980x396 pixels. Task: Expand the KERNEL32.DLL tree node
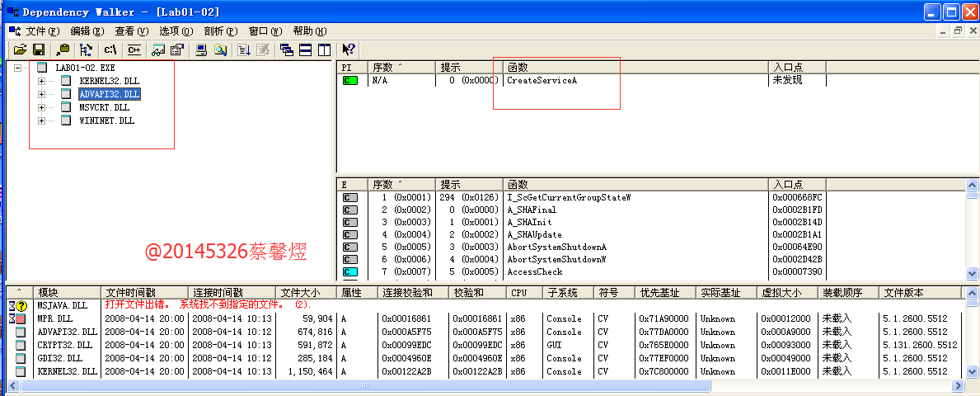click(x=41, y=81)
